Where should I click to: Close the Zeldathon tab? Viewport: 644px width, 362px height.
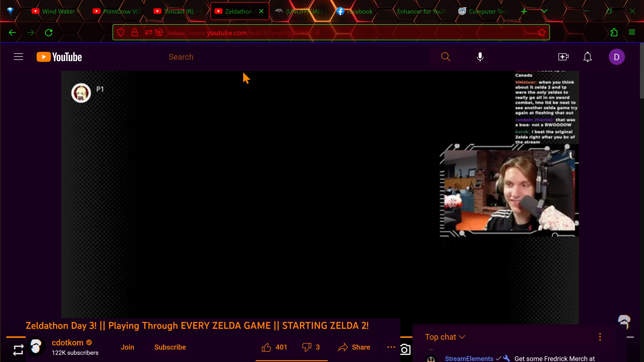[261, 11]
